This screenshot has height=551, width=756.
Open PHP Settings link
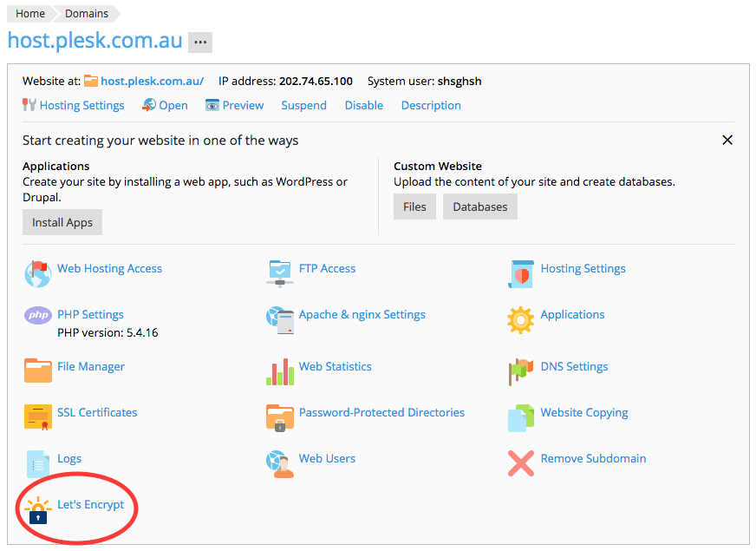(x=91, y=315)
